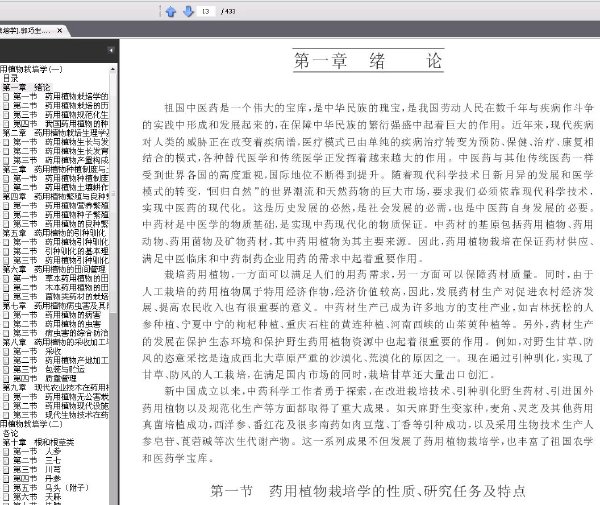Image resolution: width=600 pixels, height=505 pixels.
Task: Open bookmark 第二节 药用植物生长发育
Action: [x=61, y=151]
